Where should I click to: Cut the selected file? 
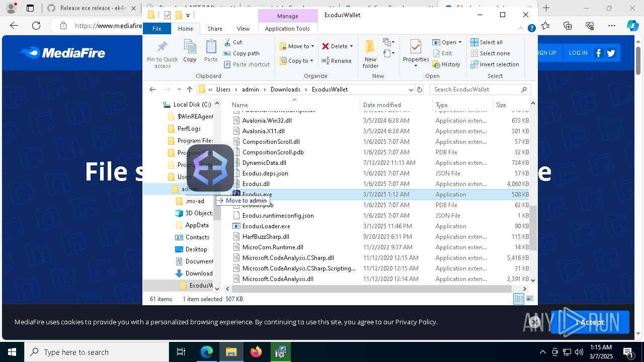coord(233,42)
